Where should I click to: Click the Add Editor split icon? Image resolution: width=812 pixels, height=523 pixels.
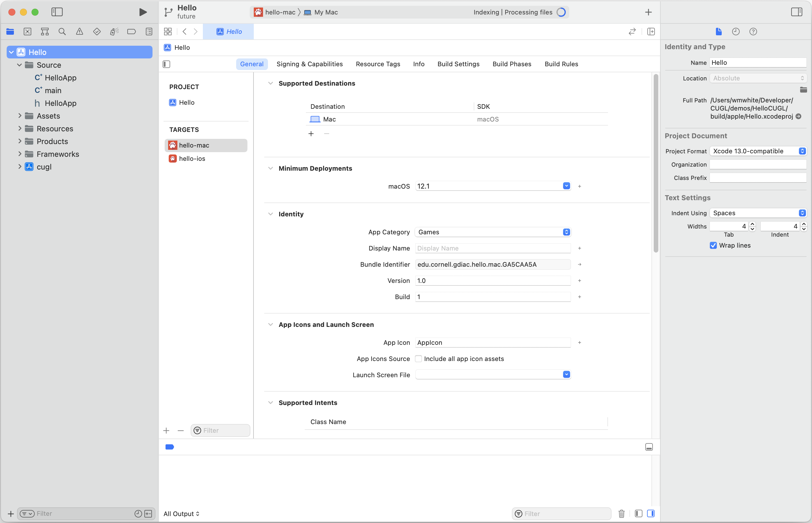tap(651, 32)
